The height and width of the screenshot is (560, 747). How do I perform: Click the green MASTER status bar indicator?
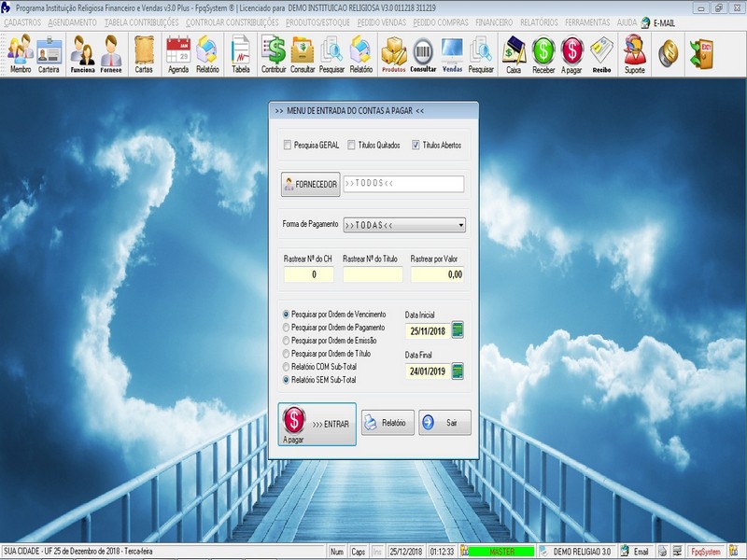pos(501,552)
